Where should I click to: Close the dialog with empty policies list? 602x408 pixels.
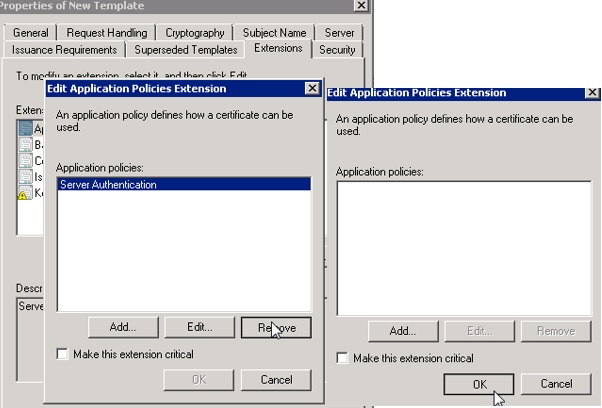click(x=591, y=93)
